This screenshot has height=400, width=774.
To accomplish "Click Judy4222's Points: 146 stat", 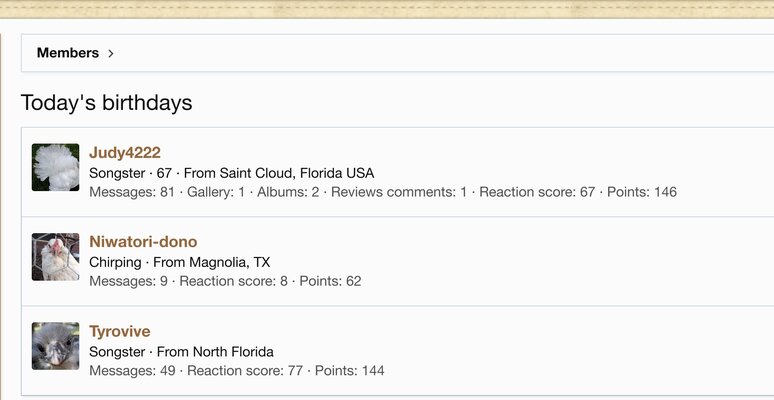I will [642, 192].
